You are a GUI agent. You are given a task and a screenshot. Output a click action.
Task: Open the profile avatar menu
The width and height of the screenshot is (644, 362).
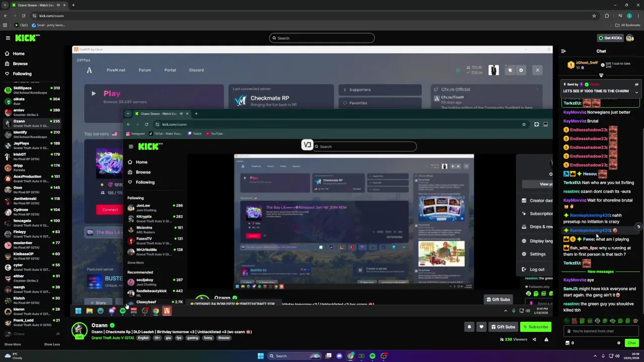[x=630, y=38]
